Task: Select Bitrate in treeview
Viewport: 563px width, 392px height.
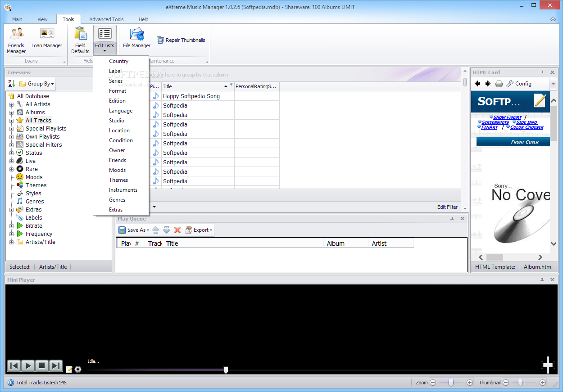Action: tap(34, 226)
